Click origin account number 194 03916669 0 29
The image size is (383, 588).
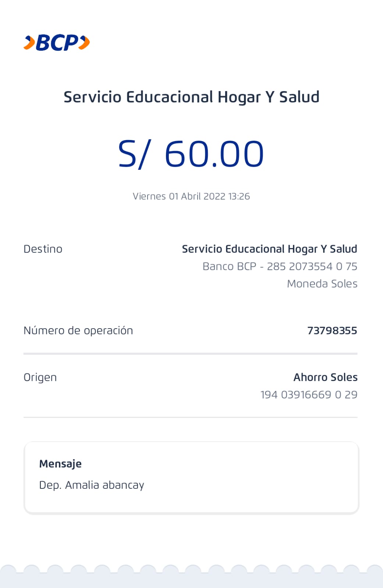point(309,395)
